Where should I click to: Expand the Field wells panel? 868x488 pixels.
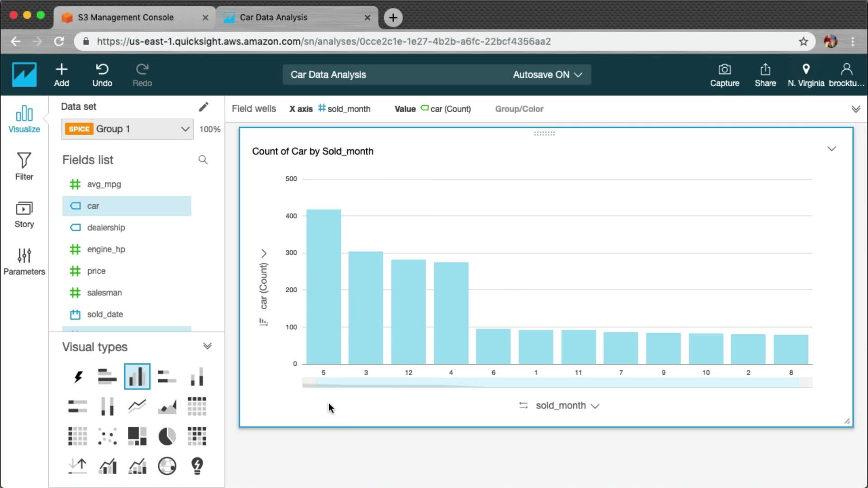tap(855, 109)
